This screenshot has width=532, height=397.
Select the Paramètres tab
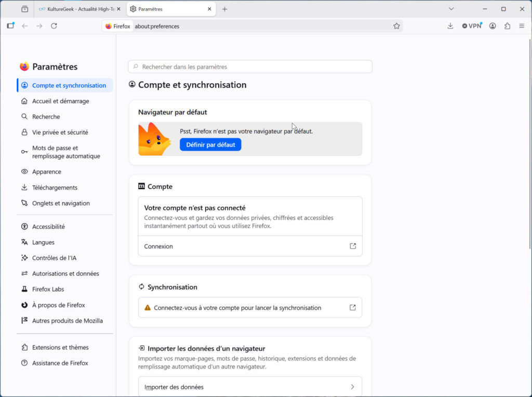[x=171, y=9]
